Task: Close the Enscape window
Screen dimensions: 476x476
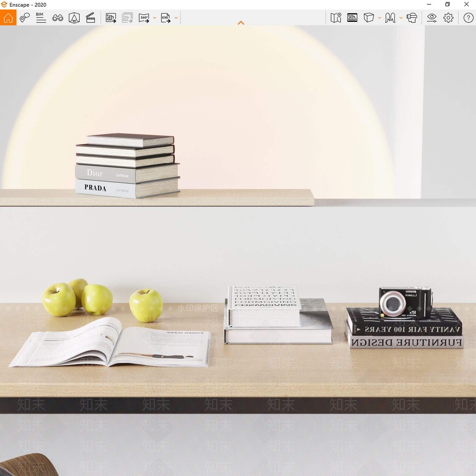Action: pyautogui.click(x=466, y=4)
